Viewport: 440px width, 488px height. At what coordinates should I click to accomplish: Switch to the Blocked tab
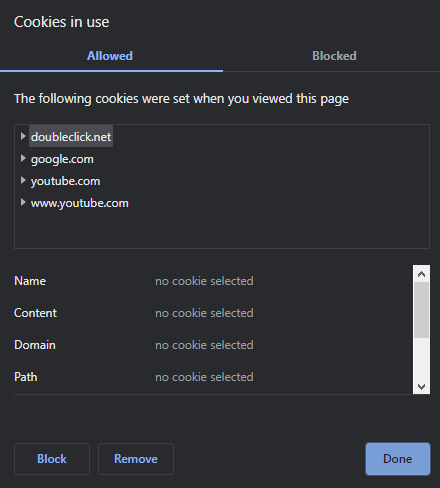pos(334,56)
